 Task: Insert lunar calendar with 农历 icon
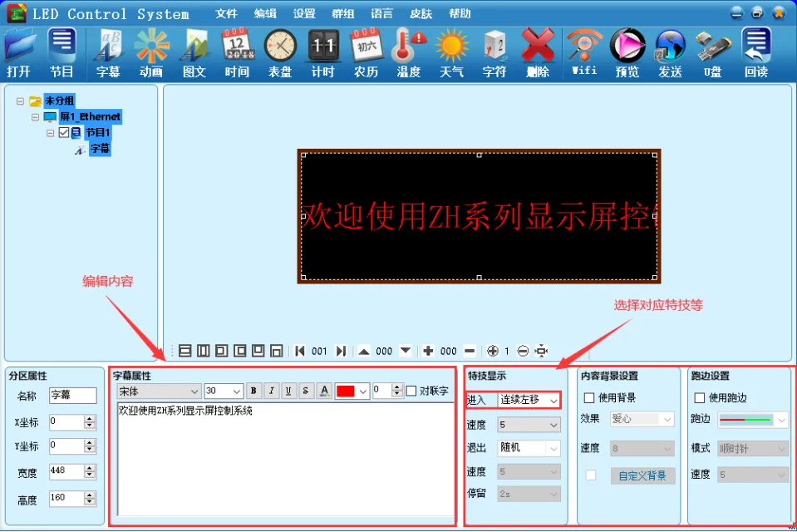[366, 53]
